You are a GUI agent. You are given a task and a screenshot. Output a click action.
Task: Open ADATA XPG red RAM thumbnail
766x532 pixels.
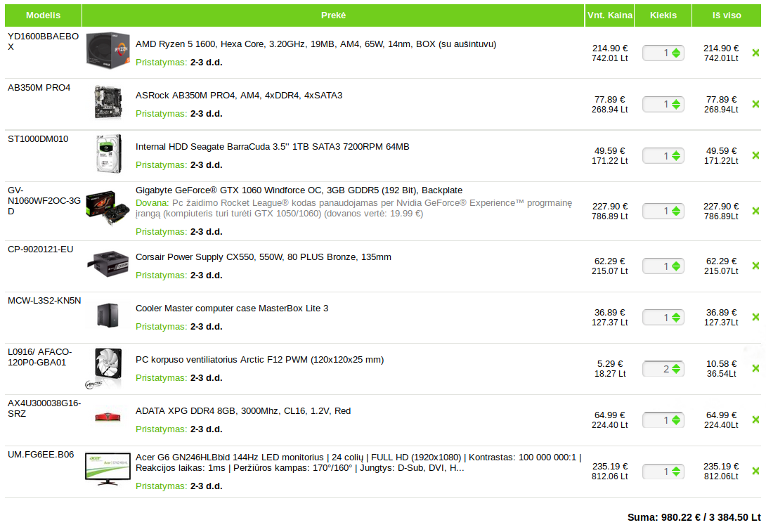click(x=108, y=417)
